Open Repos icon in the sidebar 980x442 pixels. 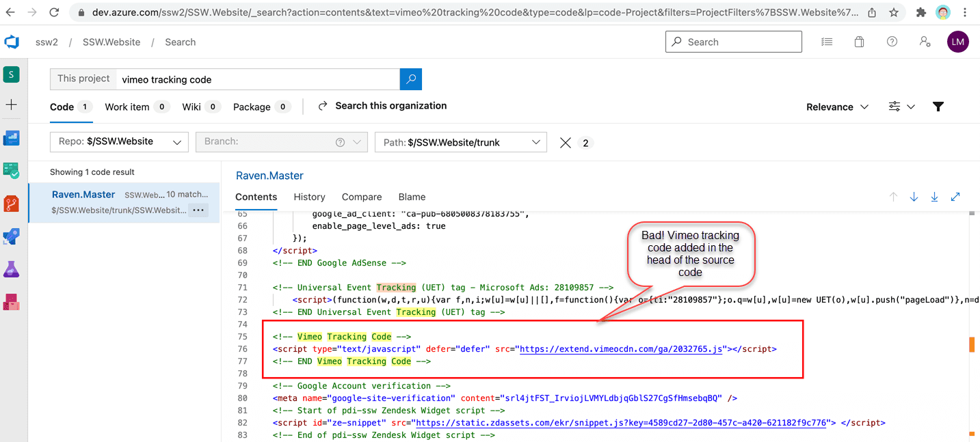[x=12, y=204]
